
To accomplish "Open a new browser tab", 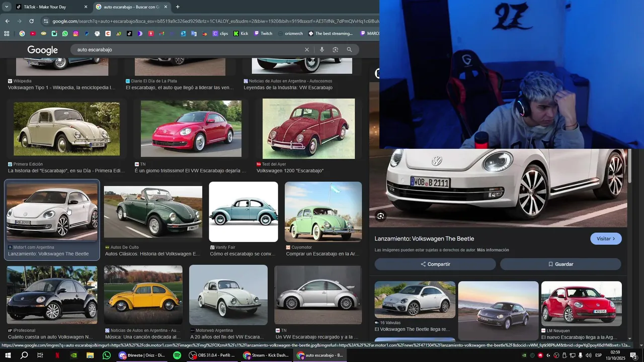I will 178,7.
